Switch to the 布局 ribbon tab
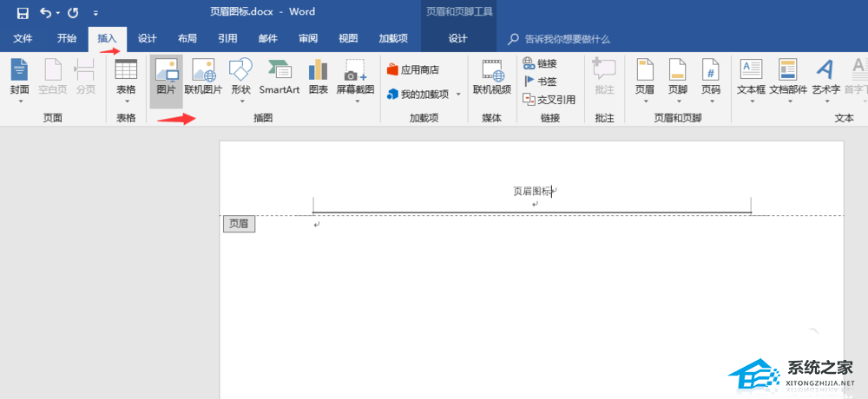 187,38
